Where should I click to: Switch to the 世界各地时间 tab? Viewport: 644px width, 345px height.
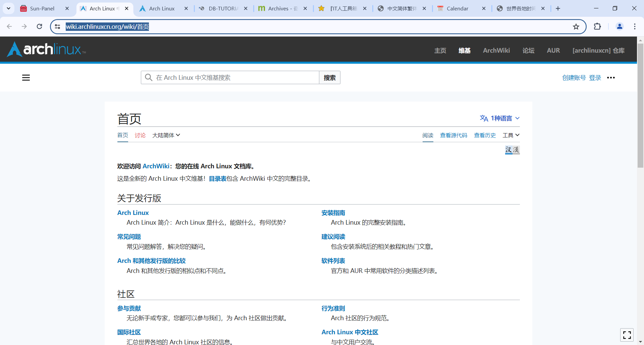[x=521, y=8]
